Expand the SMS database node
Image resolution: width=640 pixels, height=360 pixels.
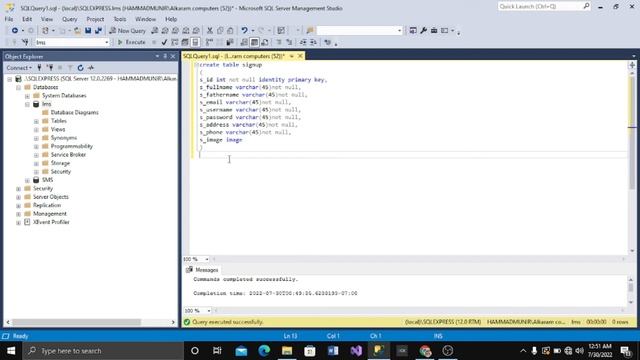pos(27,180)
